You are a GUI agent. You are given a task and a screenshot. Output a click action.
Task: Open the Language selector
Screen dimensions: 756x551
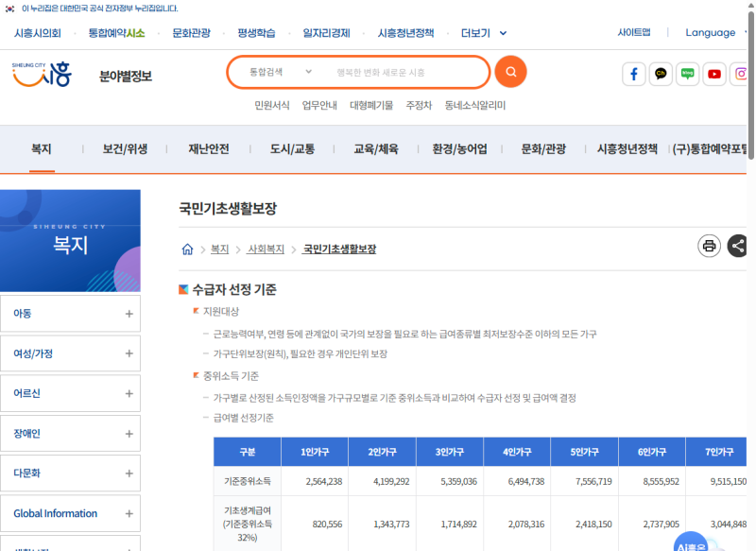tap(715, 33)
